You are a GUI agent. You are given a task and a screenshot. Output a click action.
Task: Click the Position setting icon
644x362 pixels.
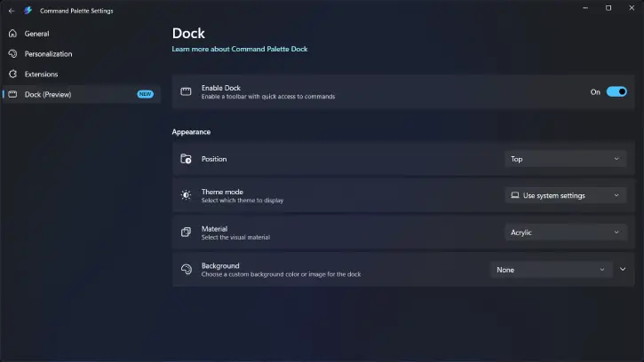coord(186,159)
